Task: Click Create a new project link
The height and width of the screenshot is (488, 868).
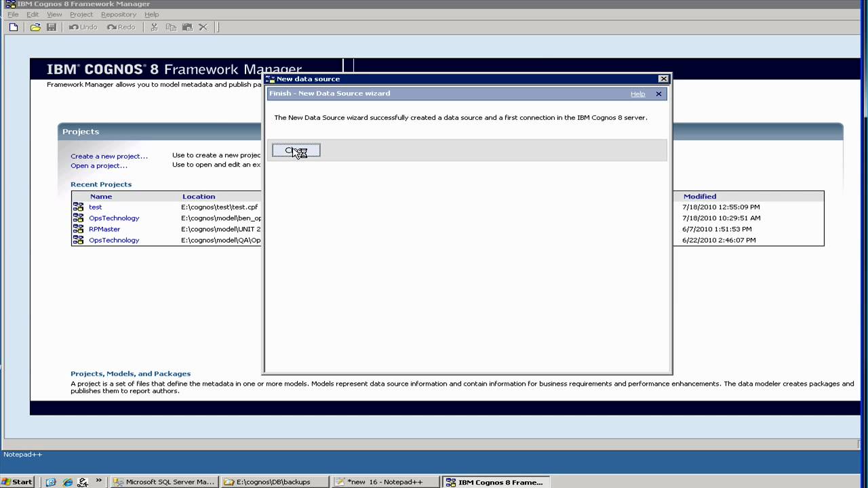Action: (x=109, y=156)
